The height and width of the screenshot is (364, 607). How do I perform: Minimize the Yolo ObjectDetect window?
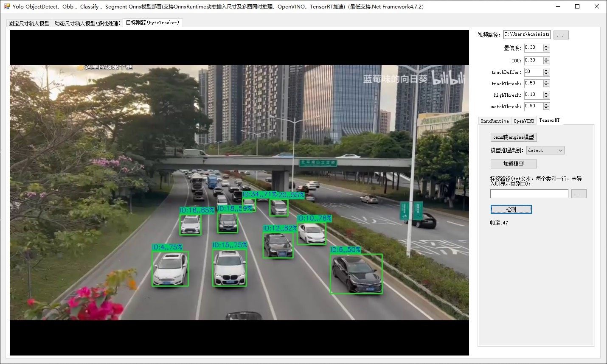click(x=558, y=7)
